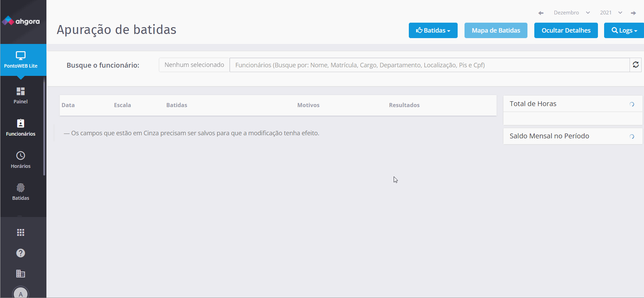This screenshot has width=644, height=298.
Task: Open the company building icon
Action: pos(21,274)
